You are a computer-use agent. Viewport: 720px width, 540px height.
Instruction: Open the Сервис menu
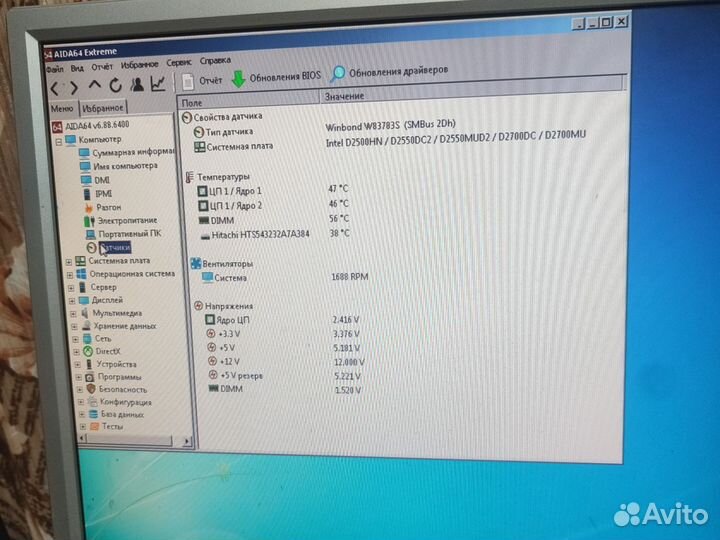pos(180,62)
